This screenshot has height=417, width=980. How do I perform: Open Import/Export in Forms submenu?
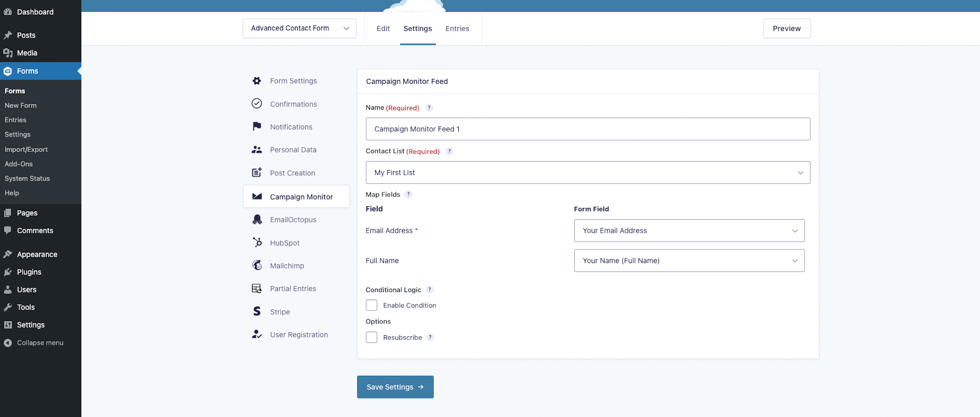(x=26, y=149)
